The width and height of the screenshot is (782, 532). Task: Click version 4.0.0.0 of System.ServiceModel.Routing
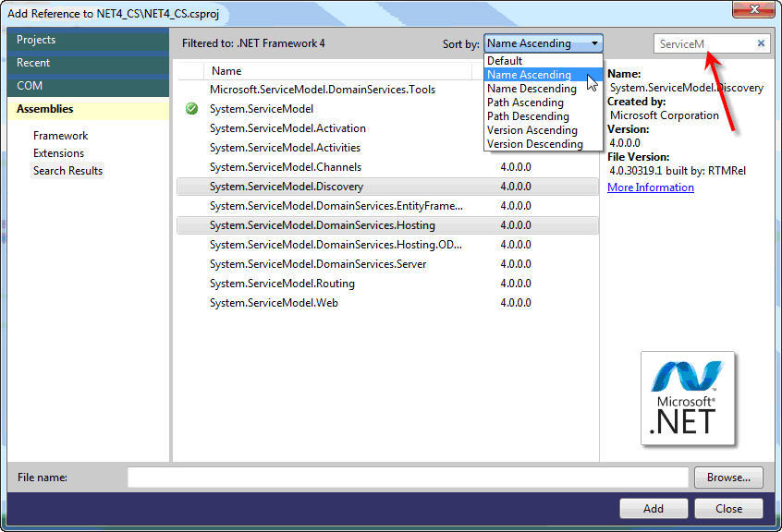[516, 284]
